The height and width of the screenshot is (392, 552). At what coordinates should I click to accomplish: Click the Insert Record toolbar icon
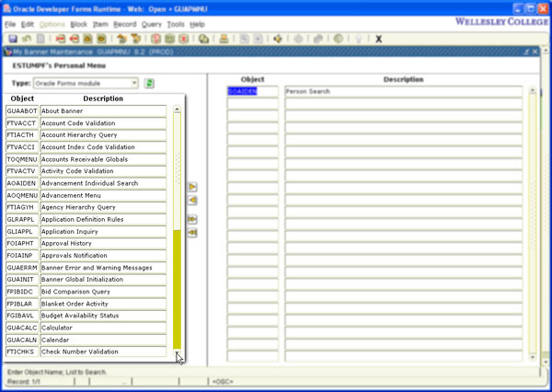[x=61, y=39]
